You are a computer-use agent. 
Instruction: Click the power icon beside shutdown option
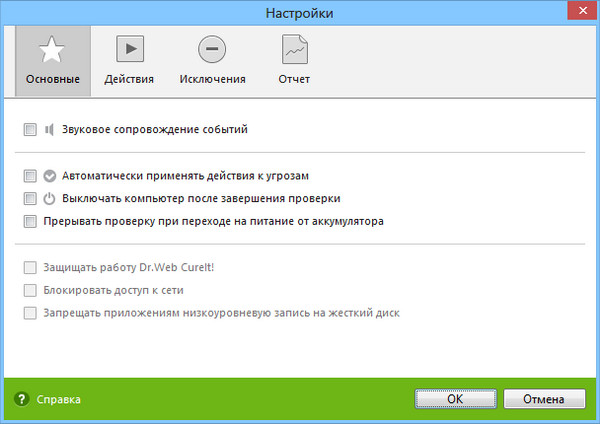pos(50,198)
